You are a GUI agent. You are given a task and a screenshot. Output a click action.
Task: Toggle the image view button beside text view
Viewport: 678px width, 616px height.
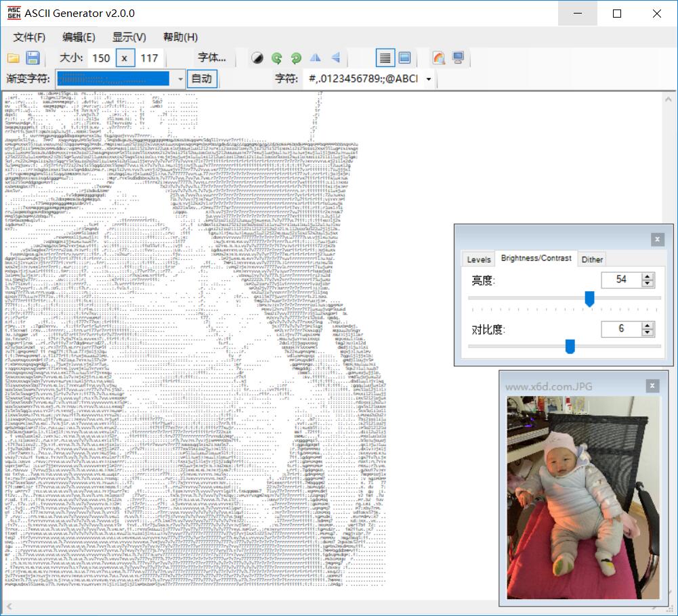404,58
